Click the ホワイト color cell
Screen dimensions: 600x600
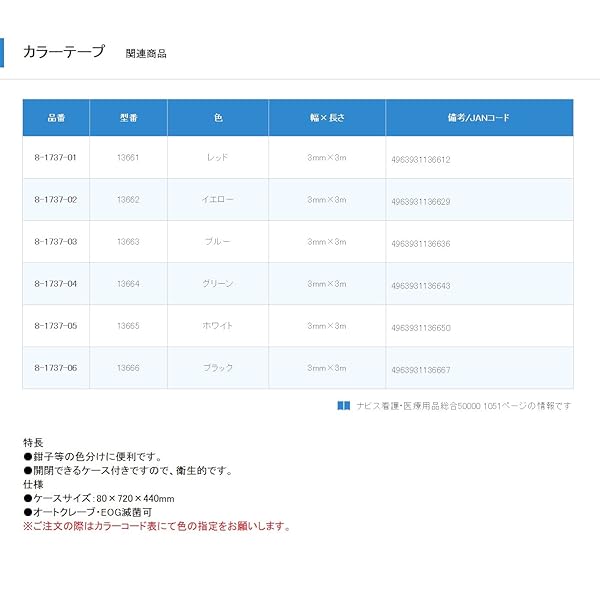[217, 326]
